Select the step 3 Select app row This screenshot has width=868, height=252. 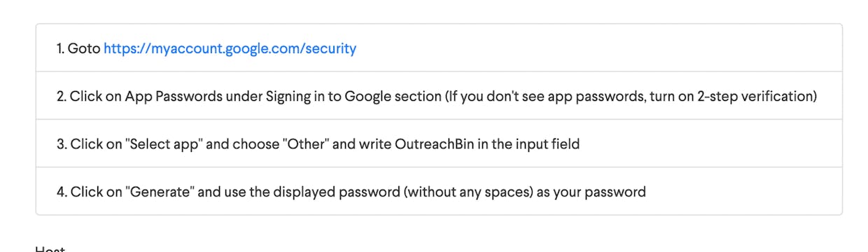(x=439, y=143)
